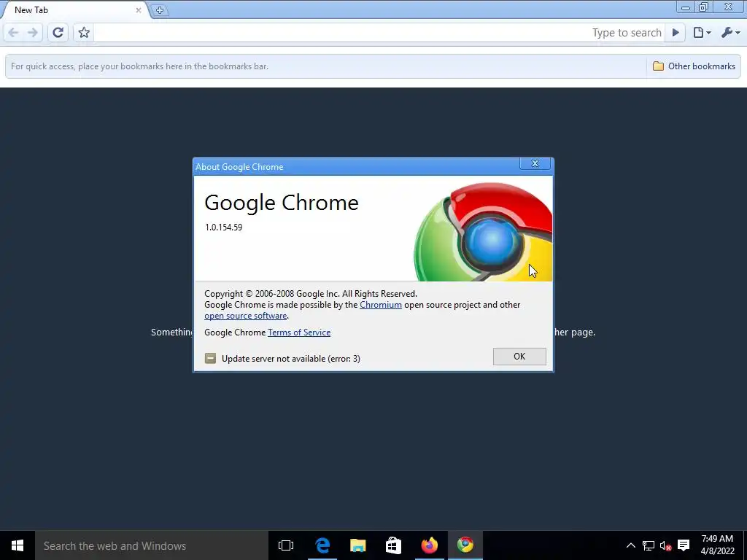The width and height of the screenshot is (747, 560).
Task: Launch Firefox from the taskbar
Action: [x=429, y=545]
